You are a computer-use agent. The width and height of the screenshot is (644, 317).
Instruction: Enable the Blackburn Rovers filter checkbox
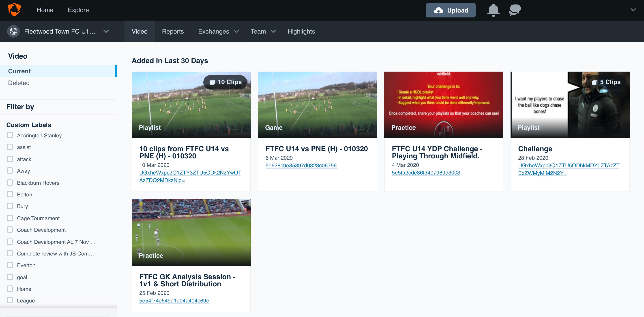click(x=10, y=183)
